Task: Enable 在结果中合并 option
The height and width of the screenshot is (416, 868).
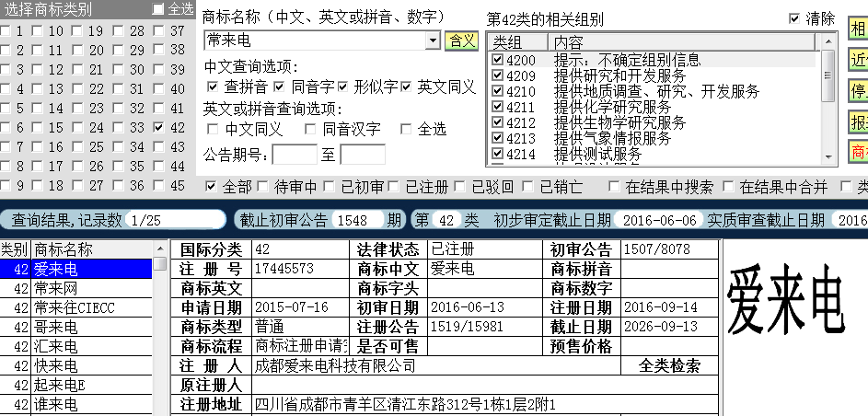Action: [x=728, y=187]
